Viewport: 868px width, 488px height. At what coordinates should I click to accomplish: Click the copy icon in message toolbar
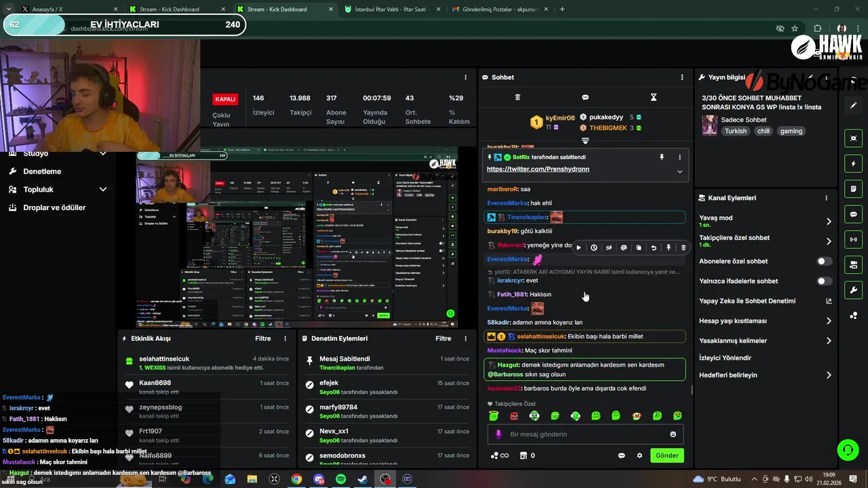pos(639,248)
